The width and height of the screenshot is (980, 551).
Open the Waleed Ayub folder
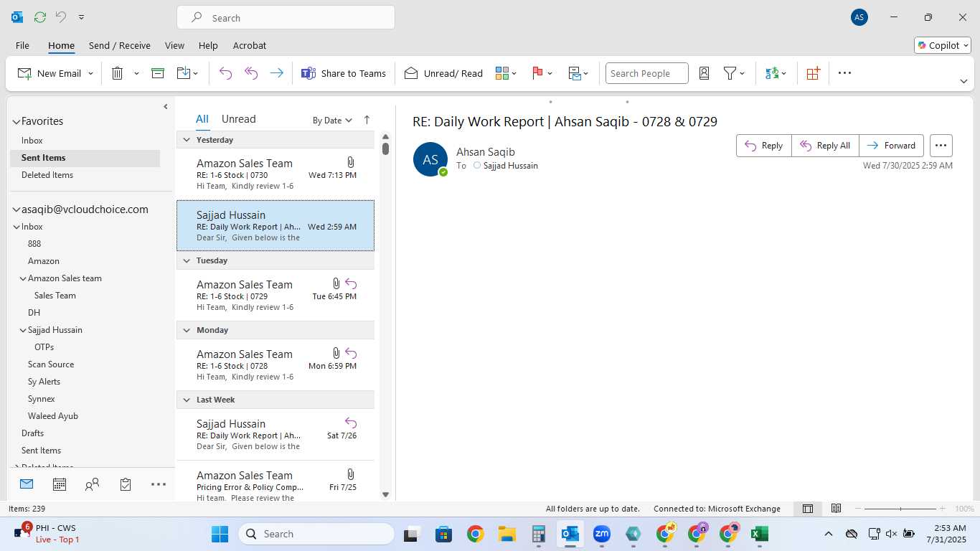pos(53,416)
